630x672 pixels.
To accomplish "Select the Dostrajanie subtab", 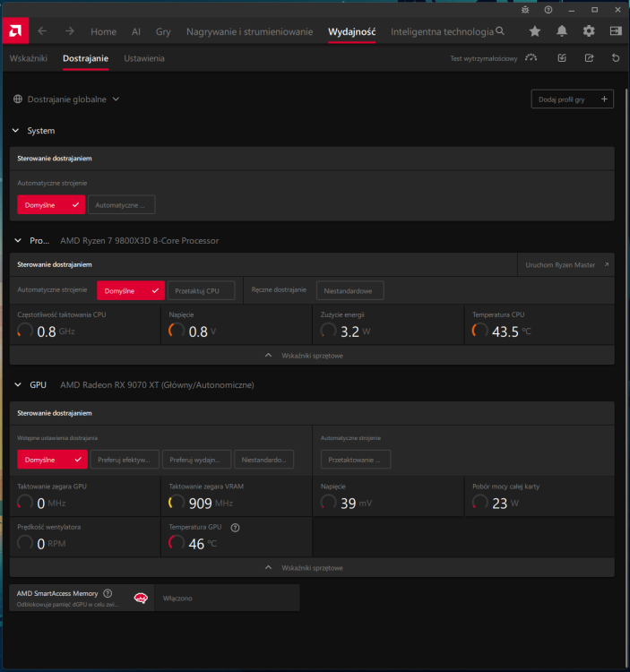I will tap(85, 58).
